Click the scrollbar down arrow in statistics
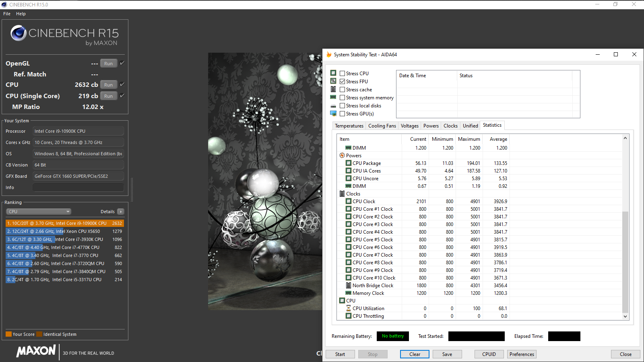 tap(625, 317)
